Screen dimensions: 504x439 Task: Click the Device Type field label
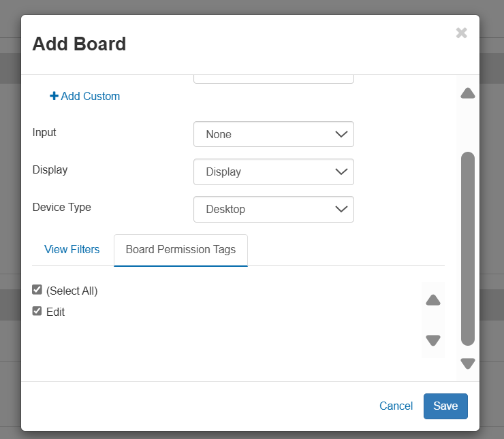pos(62,207)
